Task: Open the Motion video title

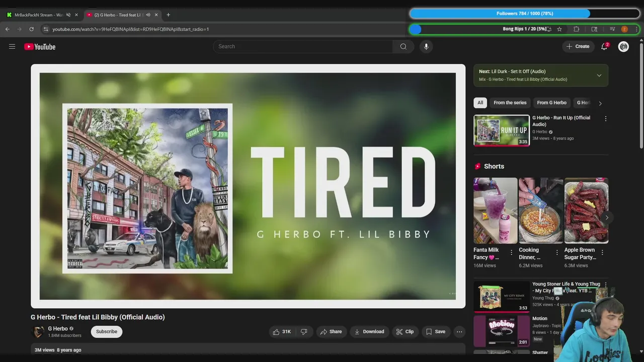Action: pos(540,318)
